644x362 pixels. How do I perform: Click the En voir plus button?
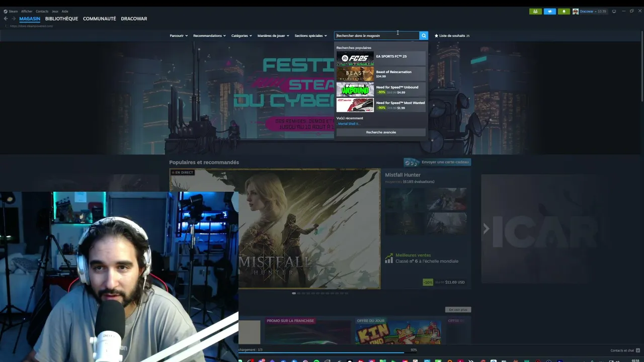(458, 310)
